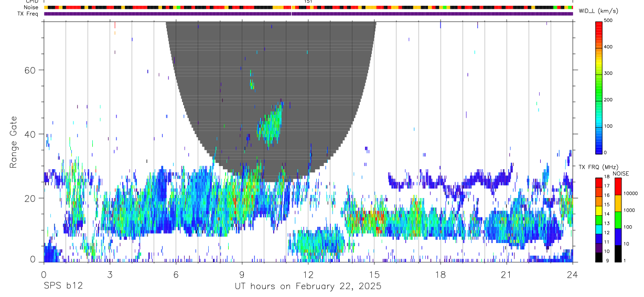Click the red top of width colorbar
The width and height of the screenshot is (644, 297).
click(598, 27)
